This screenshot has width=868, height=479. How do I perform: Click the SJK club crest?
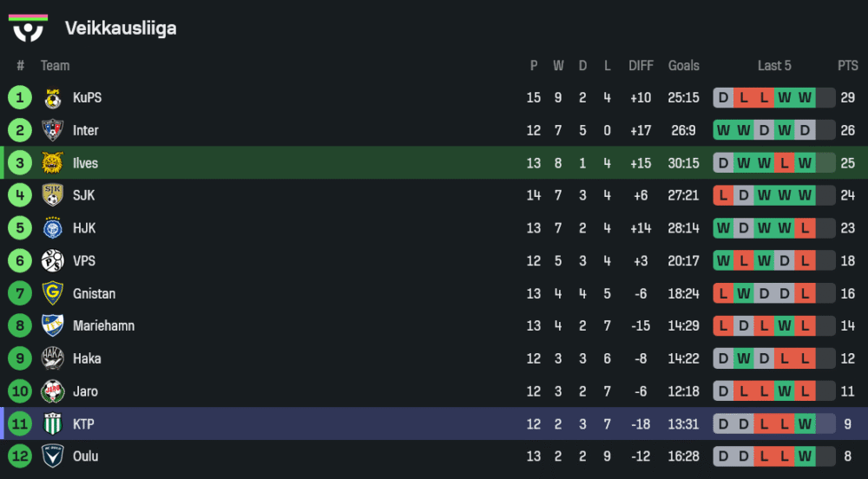pos(53,195)
